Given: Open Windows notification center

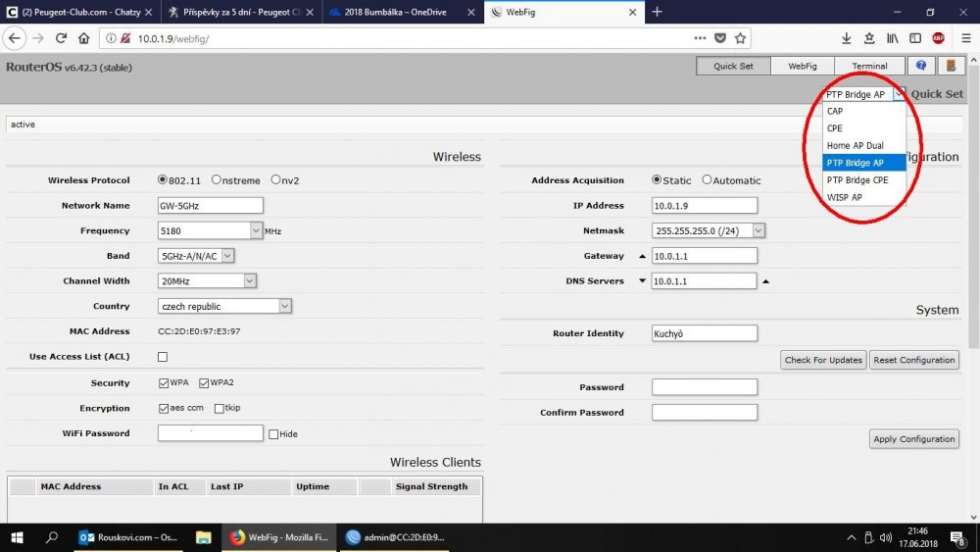Looking at the screenshot, I should click(957, 537).
